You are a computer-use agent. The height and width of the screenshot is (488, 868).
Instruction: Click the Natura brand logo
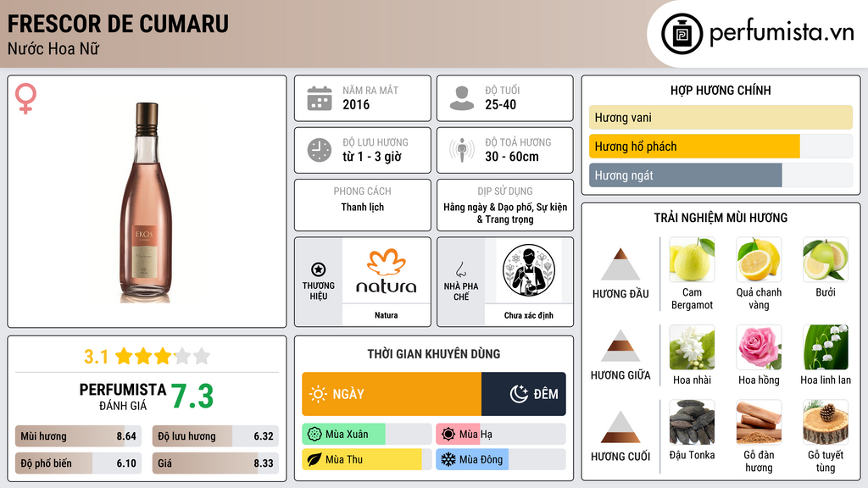(387, 270)
